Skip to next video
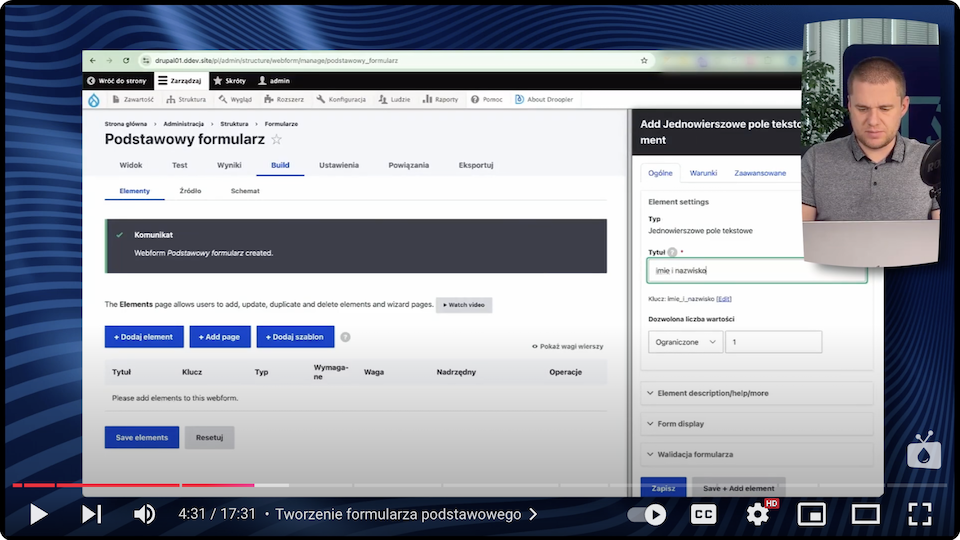 coord(92,514)
